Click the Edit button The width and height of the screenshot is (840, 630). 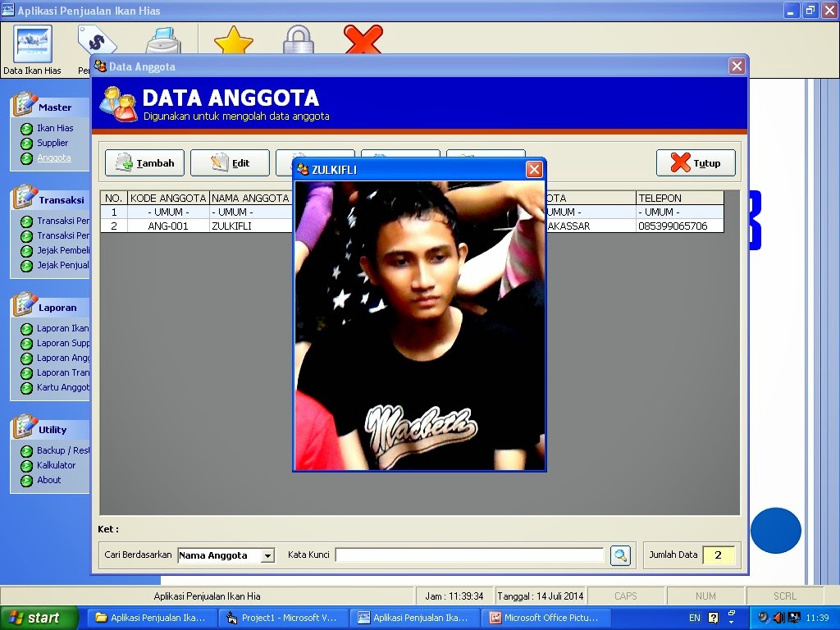tap(230, 163)
